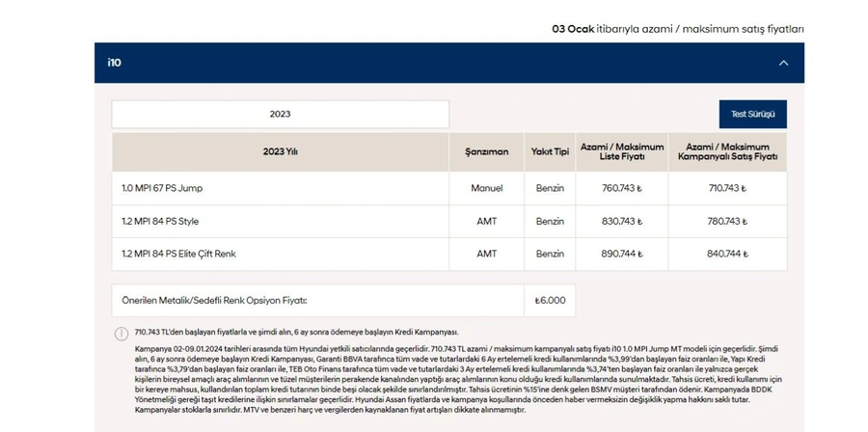Click the Şanzıman column header
Screen dimensions: 868x432
coord(487,152)
